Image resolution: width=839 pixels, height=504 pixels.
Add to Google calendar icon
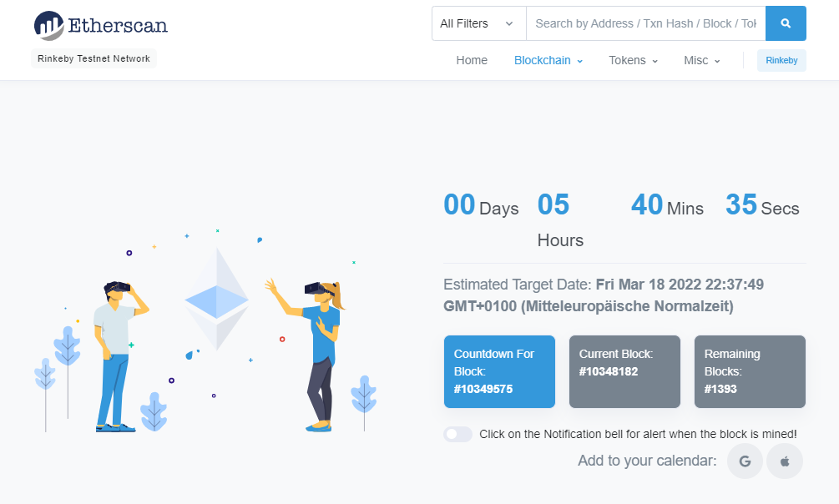745,461
